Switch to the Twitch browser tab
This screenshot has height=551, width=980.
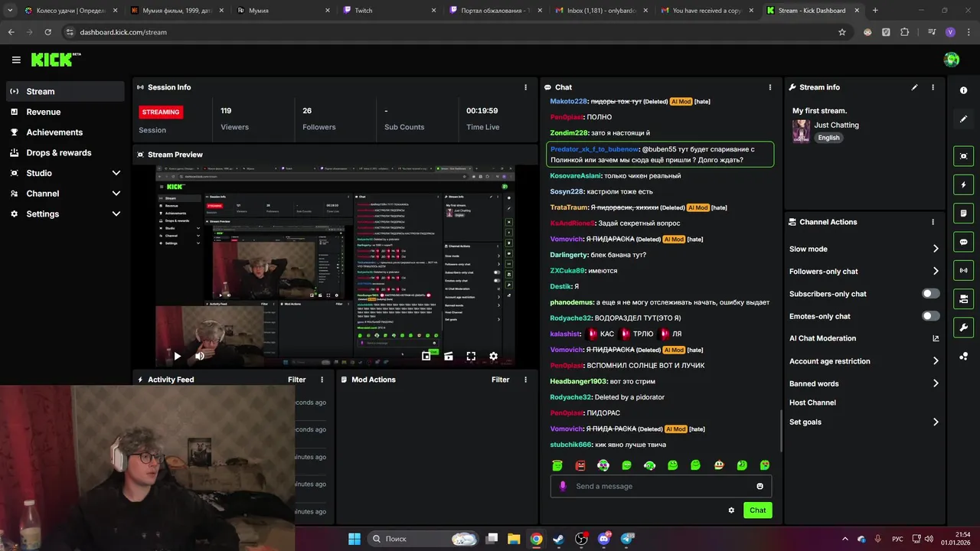pos(387,11)
